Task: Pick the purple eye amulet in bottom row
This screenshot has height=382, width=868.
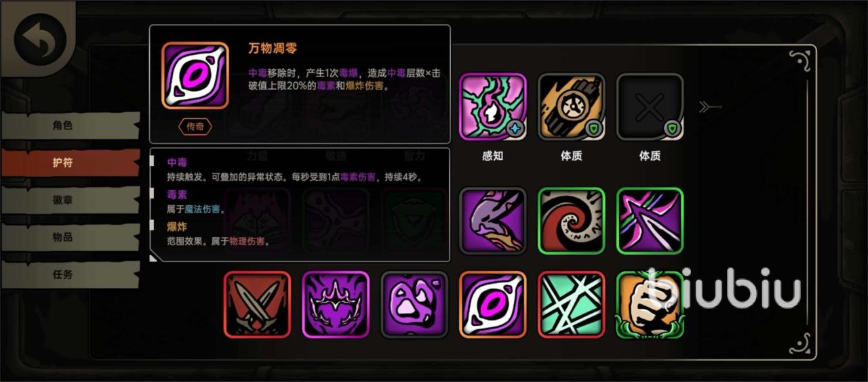Action: [493, 304]
